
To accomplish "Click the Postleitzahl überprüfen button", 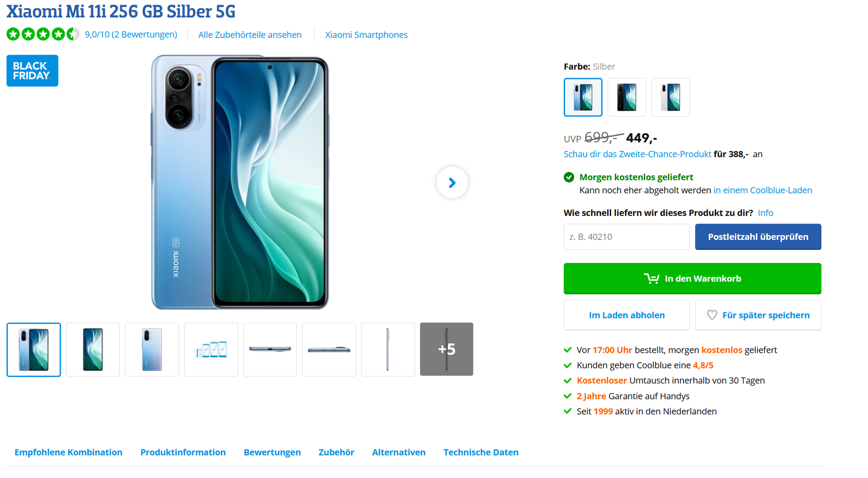I will 758,237.
